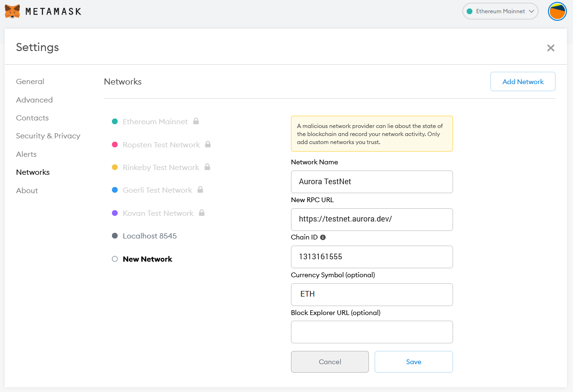Open the About section
Image resolution: width=573 pixels, height=392 pixels.
(x=27, y=190)
